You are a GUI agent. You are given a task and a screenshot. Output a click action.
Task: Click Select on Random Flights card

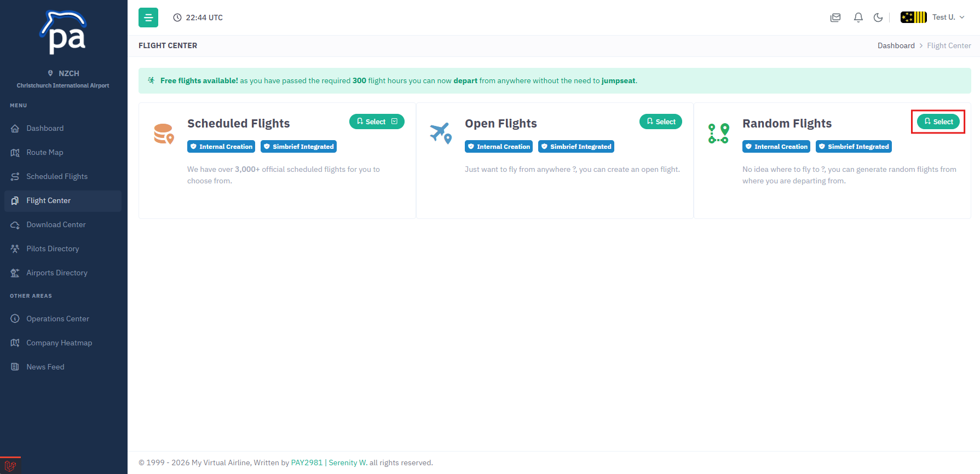[938, 122]
